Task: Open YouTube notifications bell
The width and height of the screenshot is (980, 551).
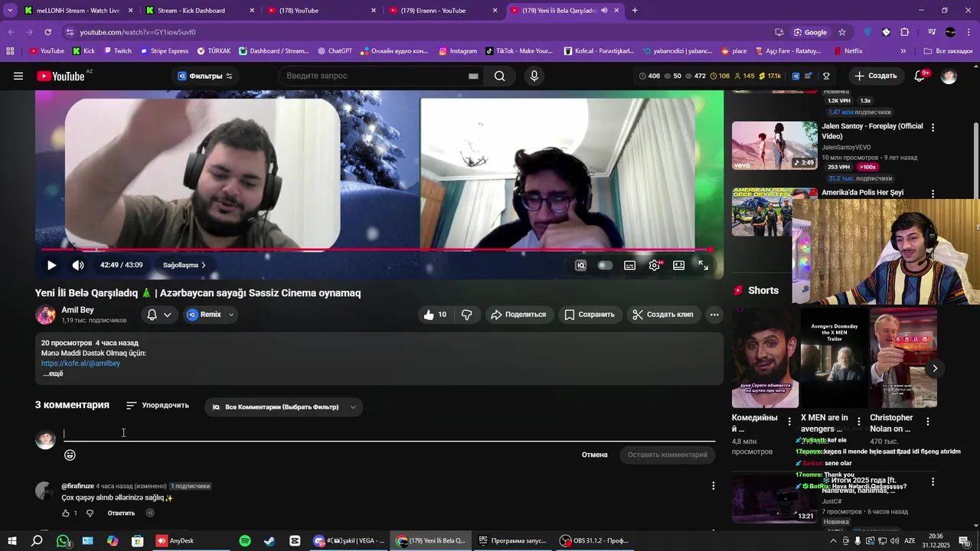Action: pyautogui.click(x=920, y=76)
